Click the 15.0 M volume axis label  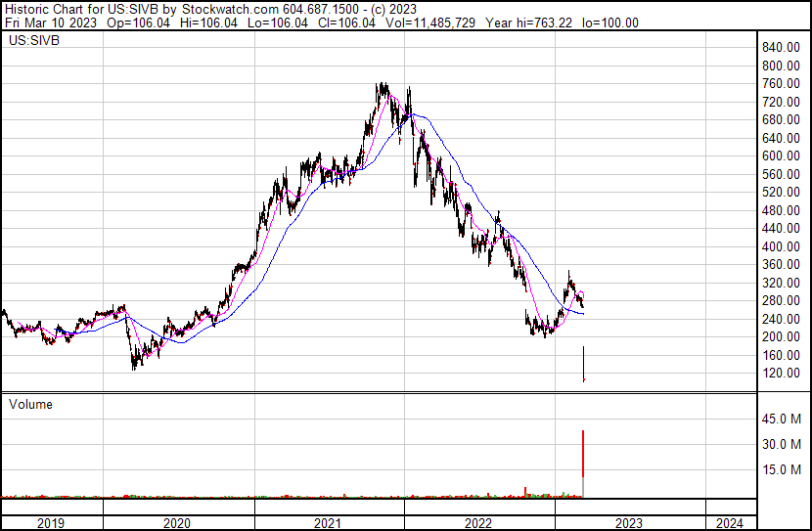pyautogui.click(x=782, y=469)
